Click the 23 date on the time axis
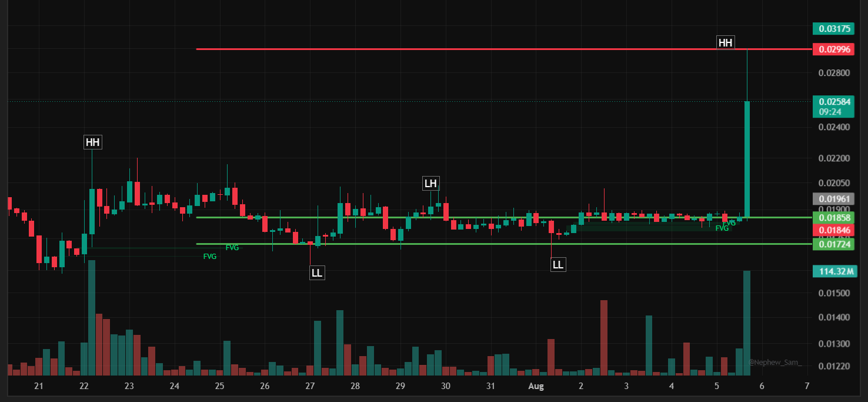 click(x=129, y=386)
